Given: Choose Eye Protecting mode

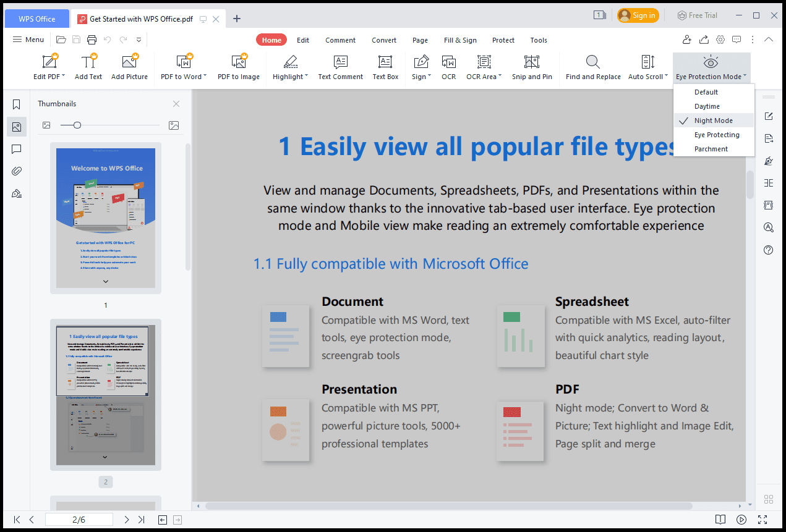Looking at the screenshot, I should (x=714, y=135).
